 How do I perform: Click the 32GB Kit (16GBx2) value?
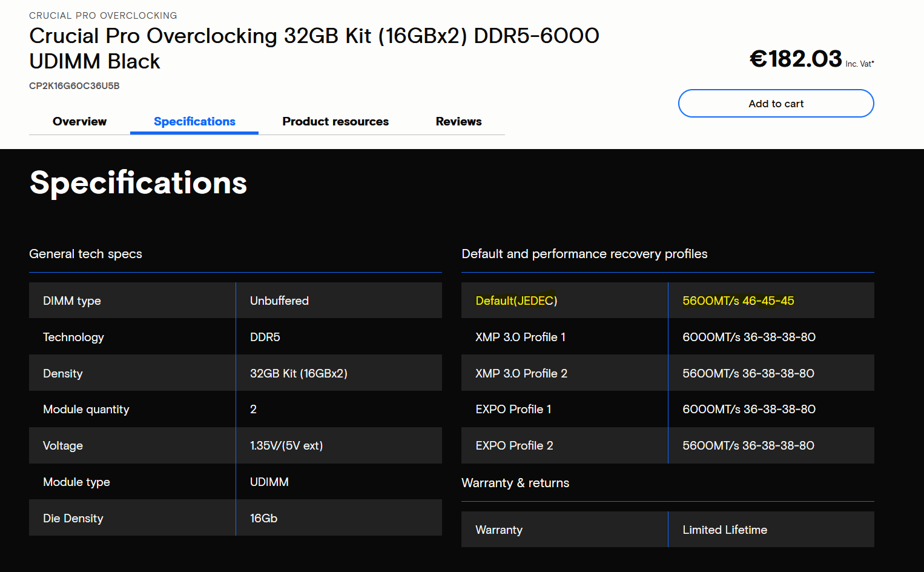pyautogui.click(x=299, y=373)
